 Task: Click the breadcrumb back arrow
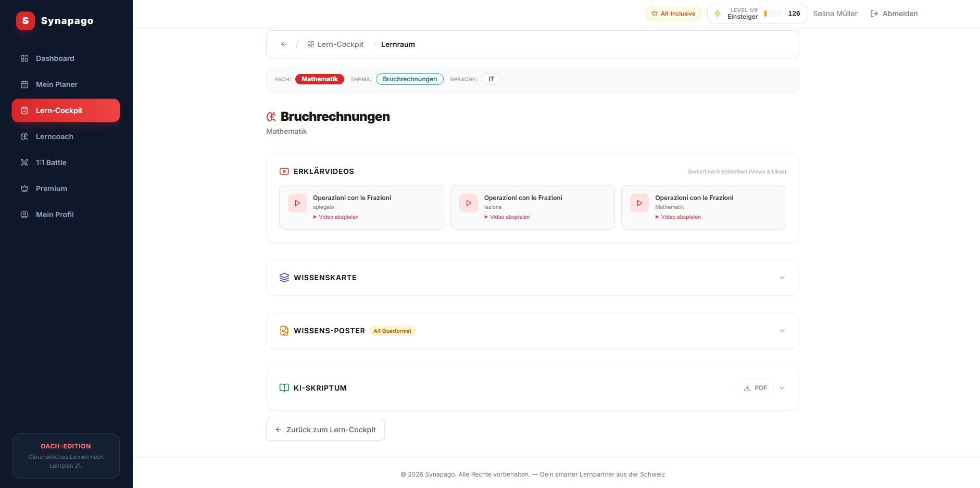click(284, 44)
